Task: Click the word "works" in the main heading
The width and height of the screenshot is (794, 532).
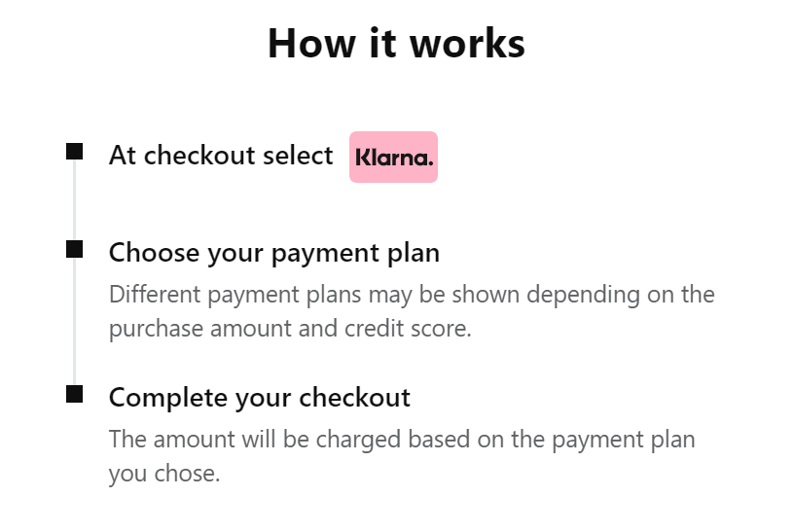Action: (x=465, y=44)
